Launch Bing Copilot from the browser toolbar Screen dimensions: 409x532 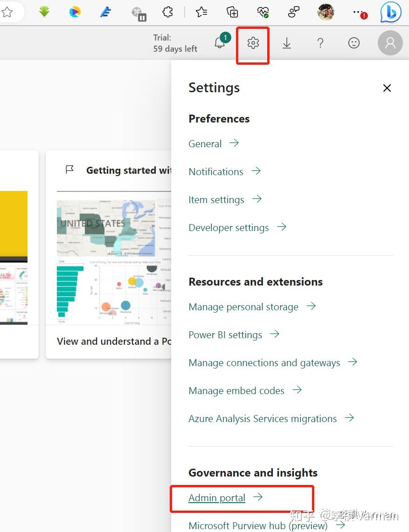(391, 12)
